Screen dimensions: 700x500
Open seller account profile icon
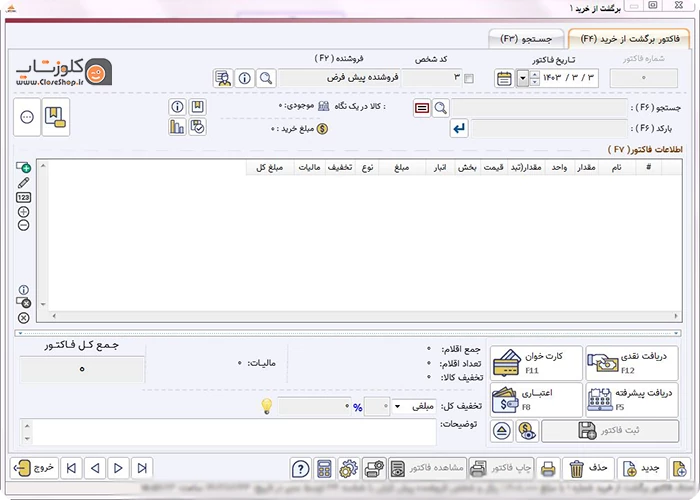(223, 78)
